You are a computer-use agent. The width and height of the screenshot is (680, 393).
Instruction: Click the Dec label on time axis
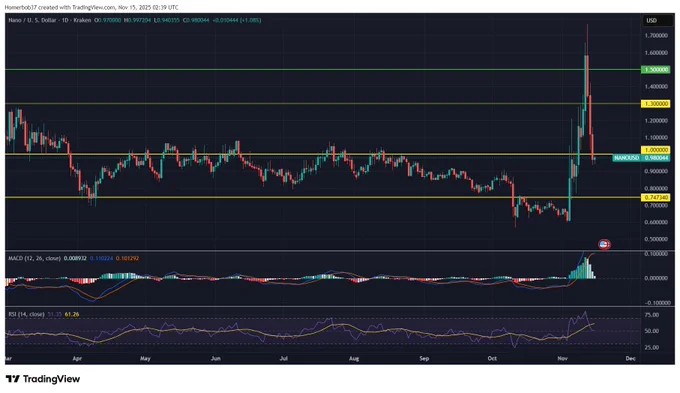tap(631, 359)
